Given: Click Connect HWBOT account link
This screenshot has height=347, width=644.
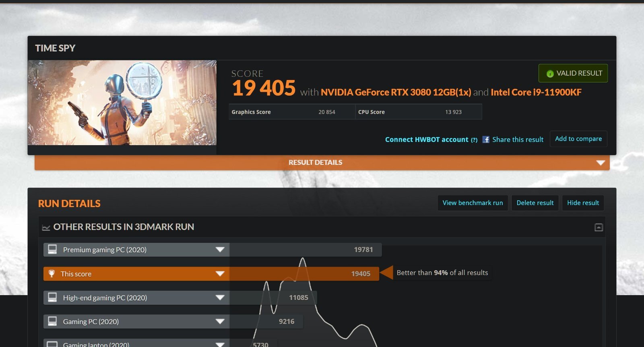Looking at the screenshot, I should [427, 140].
